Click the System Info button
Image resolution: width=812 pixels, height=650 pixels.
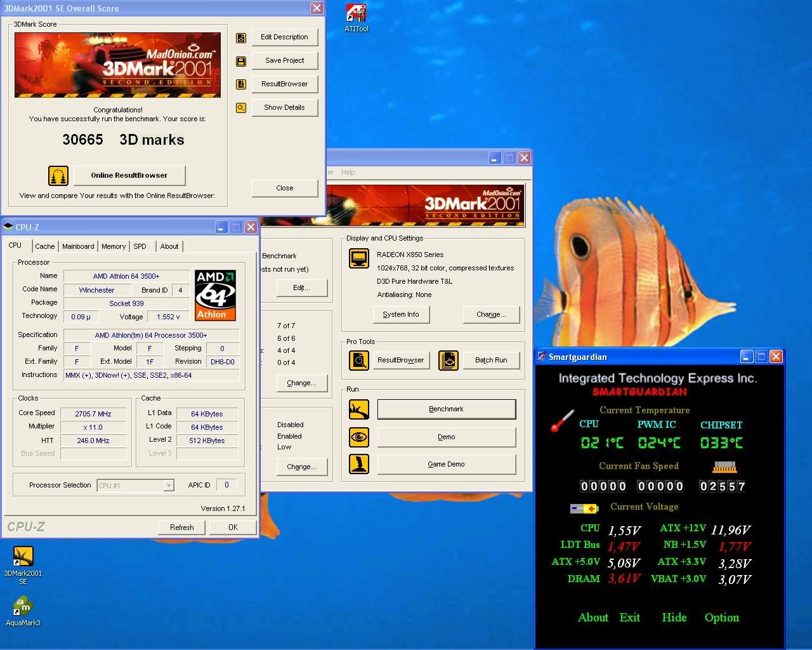[401, 315]
